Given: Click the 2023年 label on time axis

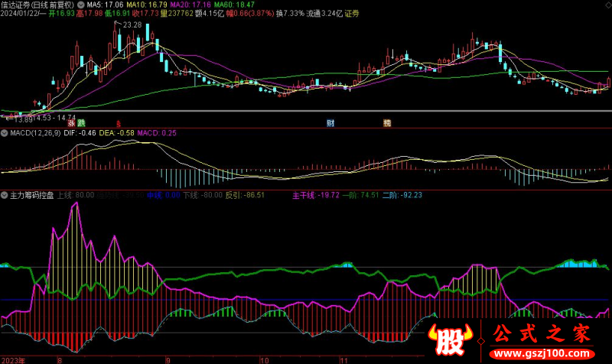Looking at the screenshot, I should pos(14,359).
